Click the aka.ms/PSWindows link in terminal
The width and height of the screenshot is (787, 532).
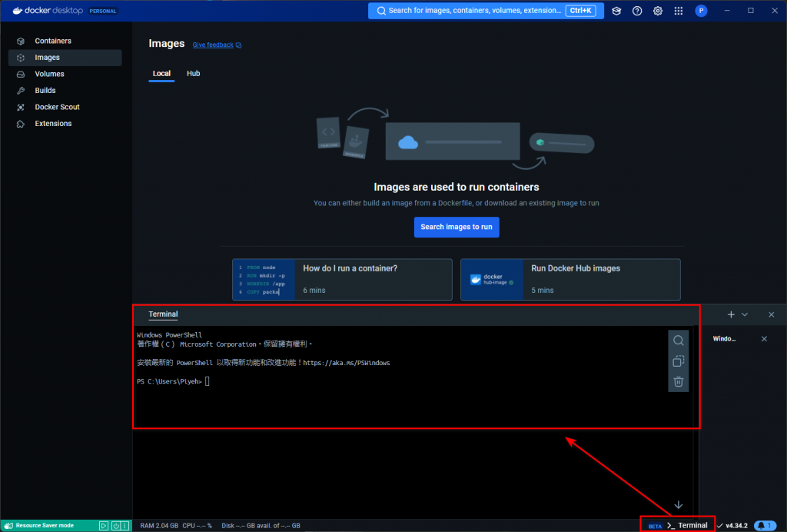pyautogui.click(x=347, y=362)
